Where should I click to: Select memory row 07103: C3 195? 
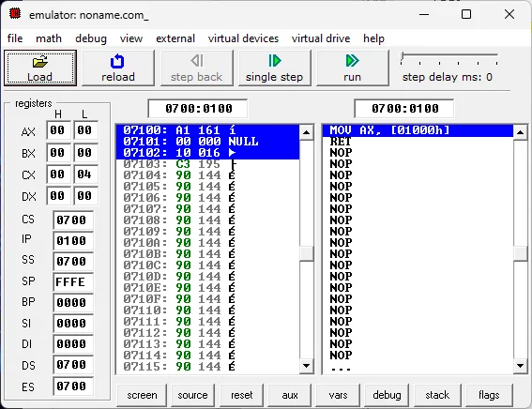point(207,164)
